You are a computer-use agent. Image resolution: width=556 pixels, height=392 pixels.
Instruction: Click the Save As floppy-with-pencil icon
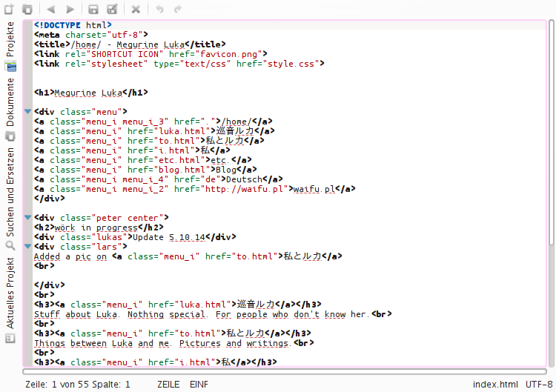pos(113,9)
